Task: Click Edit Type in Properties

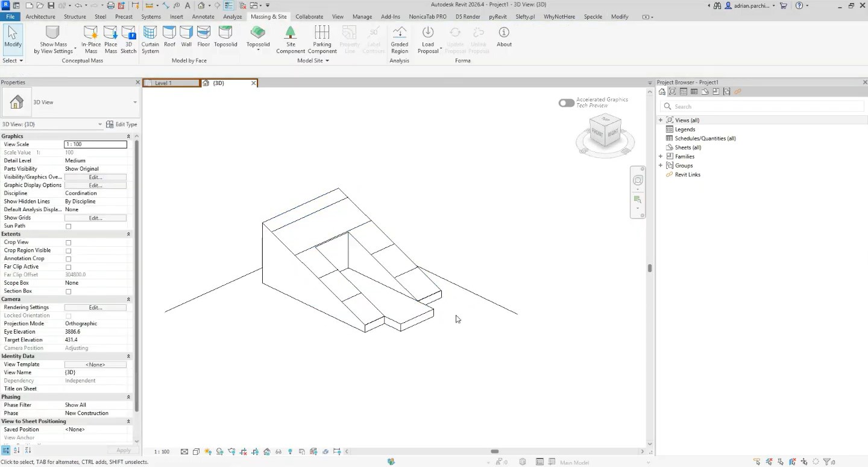Action: click(122, 124)
